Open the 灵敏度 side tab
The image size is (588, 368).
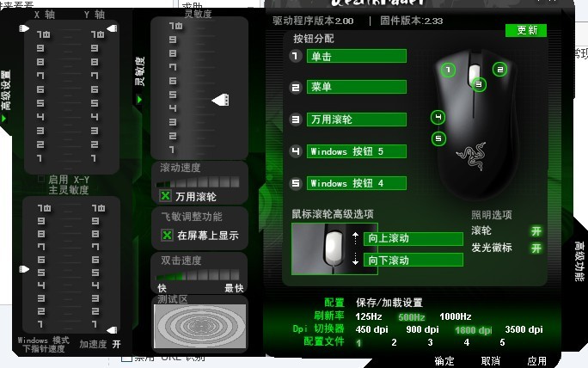click(x=139, y=71)
